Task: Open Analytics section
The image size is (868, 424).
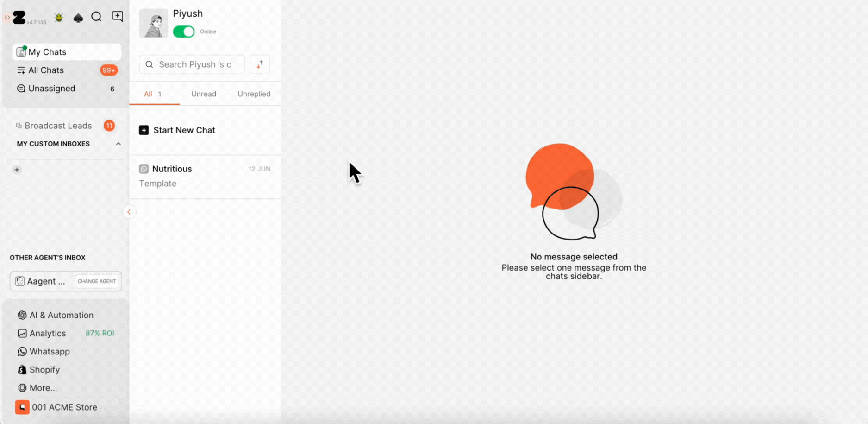Action: click(x=48, y=333)
